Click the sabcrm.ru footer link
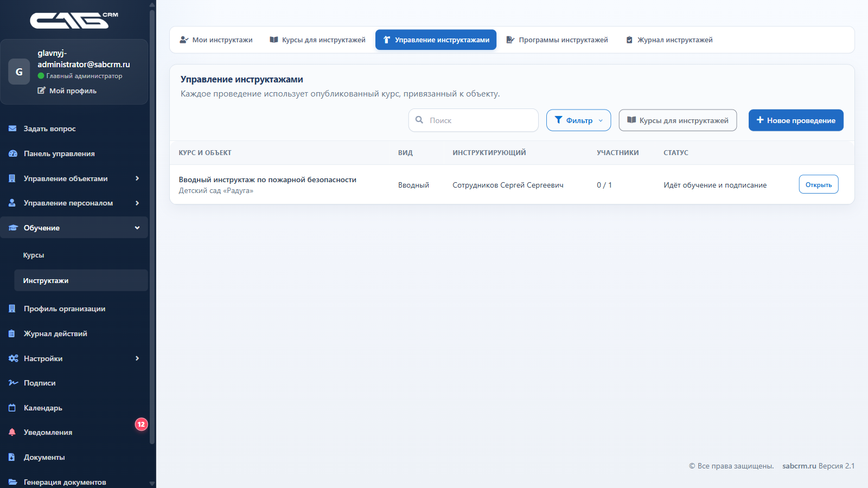This screenshot has height=488, width=868. point(799,466)
